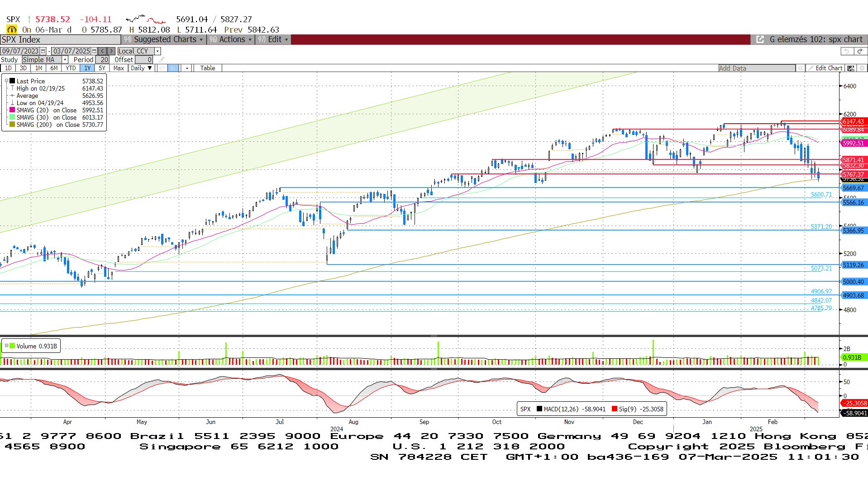Open the Actions dropdown menu
The height and width of the screenshot is (482, 868).
pyautogui.click(x=231, y=39)
